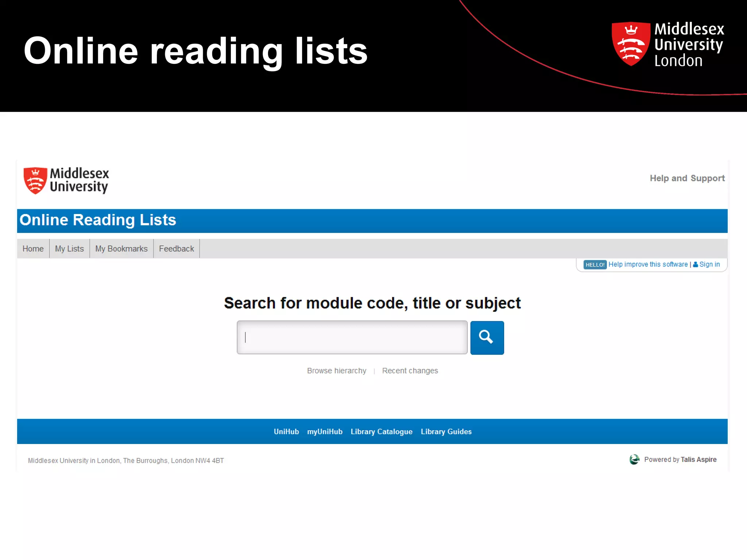This screenshot has width=747, height=560.
Task: Click the HELLO! badge
Action: tap(595, 265)
